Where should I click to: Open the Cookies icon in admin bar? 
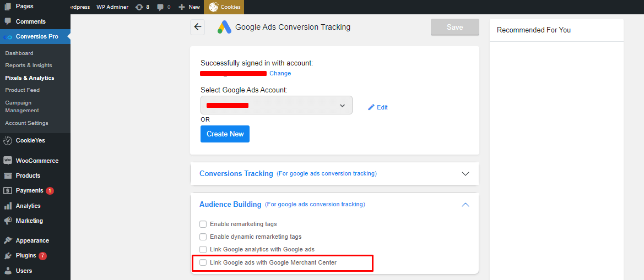click(x=214, y=7)
